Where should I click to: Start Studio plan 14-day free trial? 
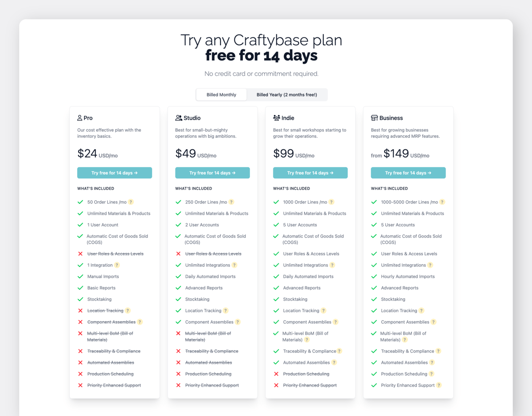(212, 173)
